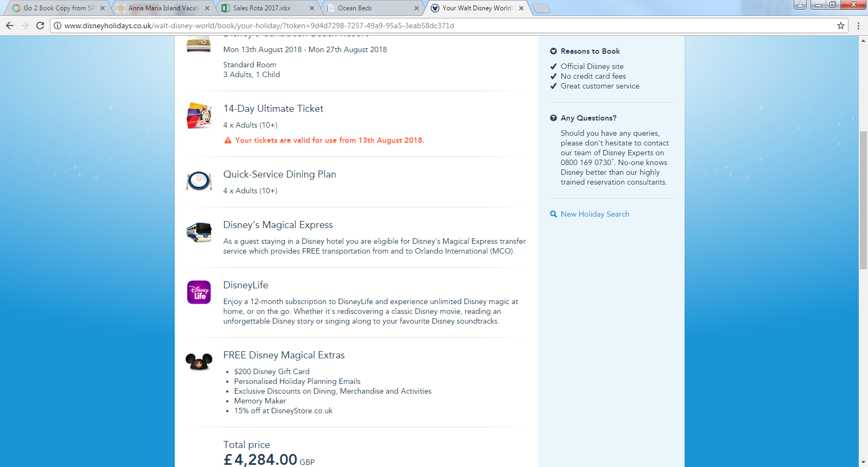Click the Official Disney site reason
868x467 pixels.
pyautogui.click(x=592, y=66)
